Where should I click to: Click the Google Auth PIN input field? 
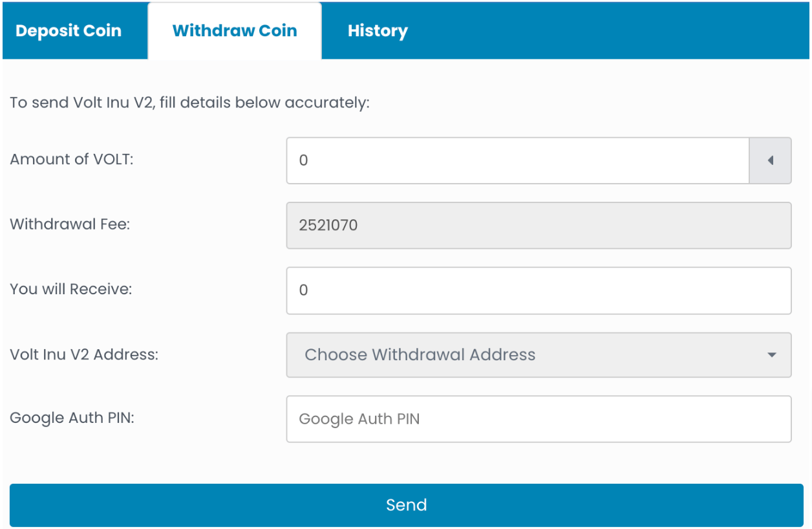pyautogui.click(x=539, y=419)
